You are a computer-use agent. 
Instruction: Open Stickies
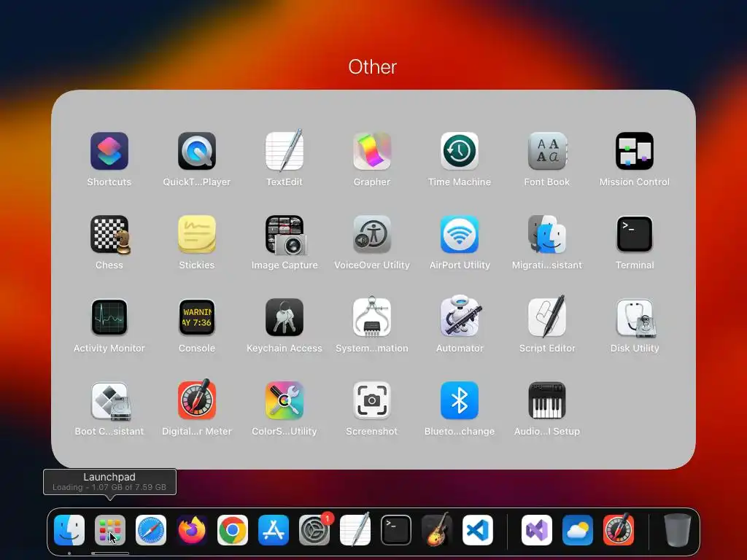(197, 234)
